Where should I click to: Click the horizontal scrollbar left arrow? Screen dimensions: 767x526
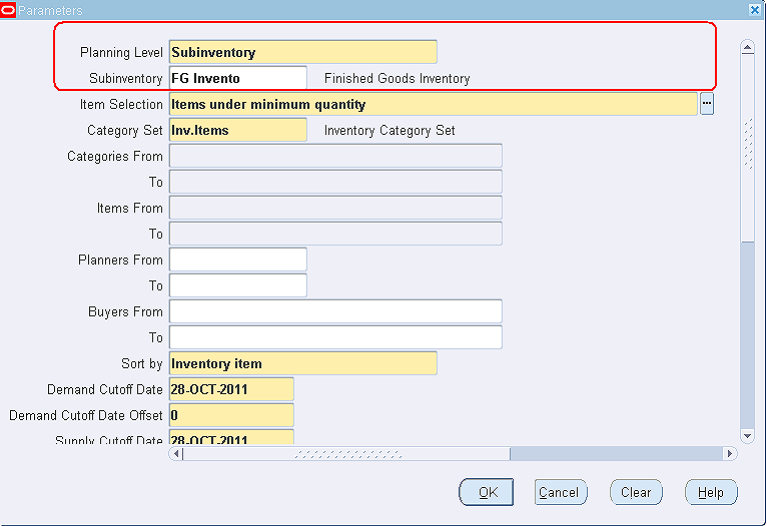(176, 454)
